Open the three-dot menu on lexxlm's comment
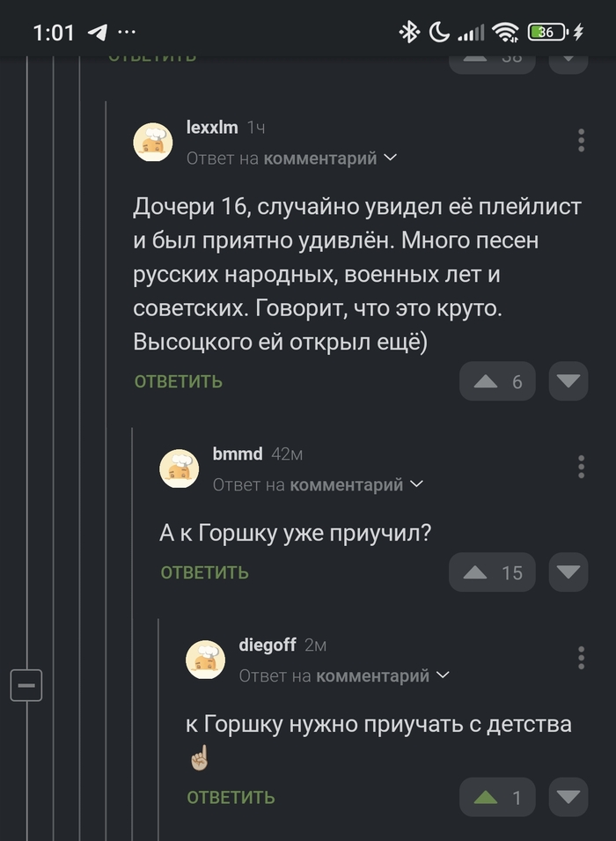Image resolution: width=616 pixels, height=841 pixels. (x=580, y=141)
